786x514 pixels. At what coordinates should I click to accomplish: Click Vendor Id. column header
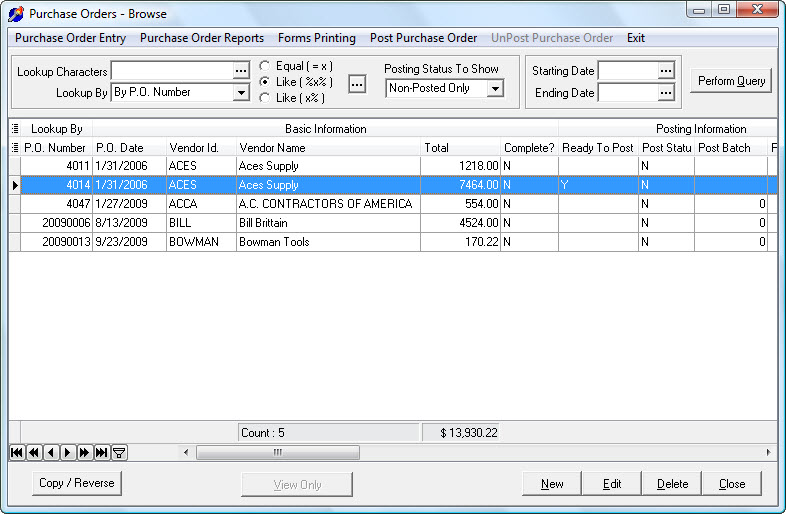(201, 148)
